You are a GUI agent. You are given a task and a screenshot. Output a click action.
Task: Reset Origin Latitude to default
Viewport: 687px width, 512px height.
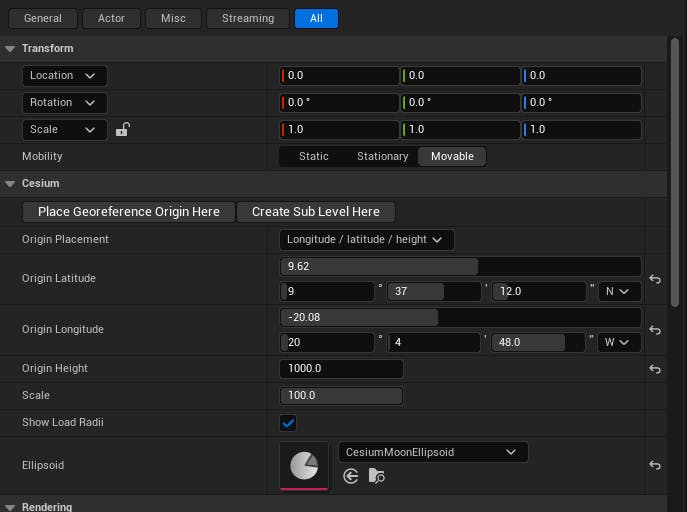tap(655, 279)
